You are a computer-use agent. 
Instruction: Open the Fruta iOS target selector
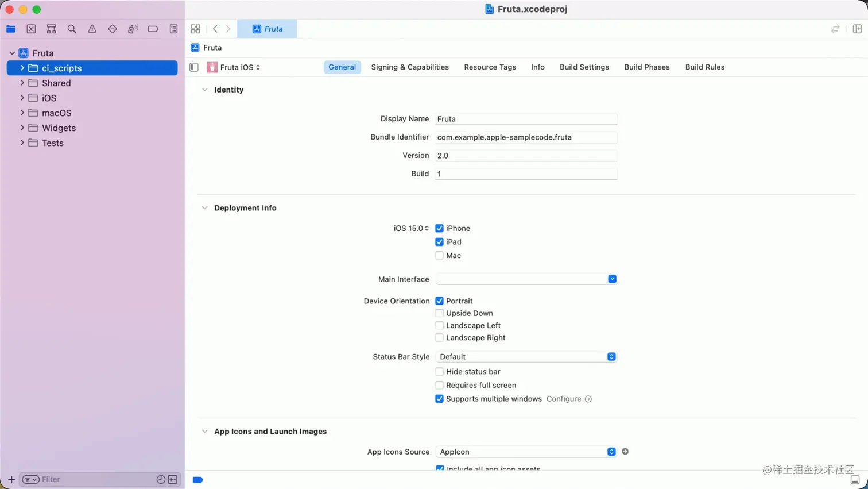pos(234,67)
